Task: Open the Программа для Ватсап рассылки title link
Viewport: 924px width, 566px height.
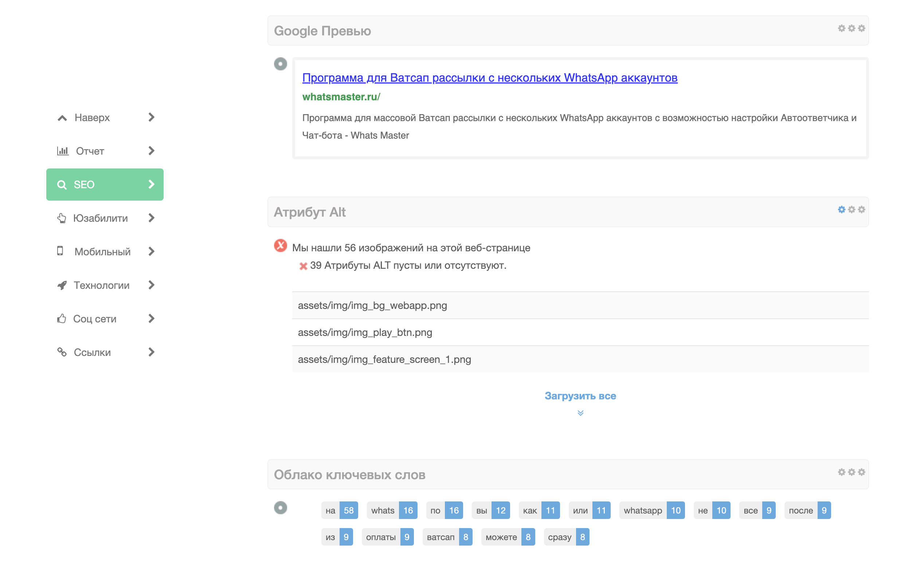Action: click(489, 78)
